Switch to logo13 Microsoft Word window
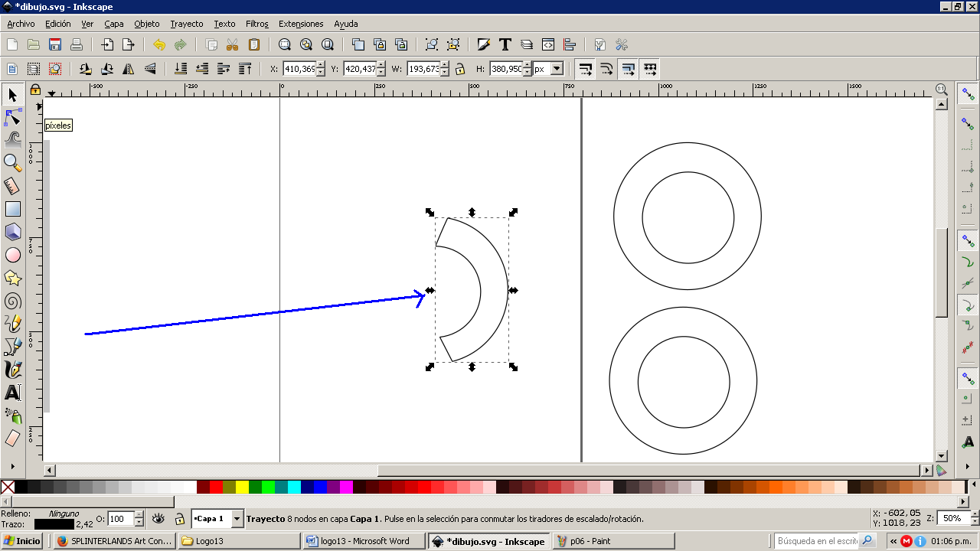This screenshot has width=980, height=551. 364,541
